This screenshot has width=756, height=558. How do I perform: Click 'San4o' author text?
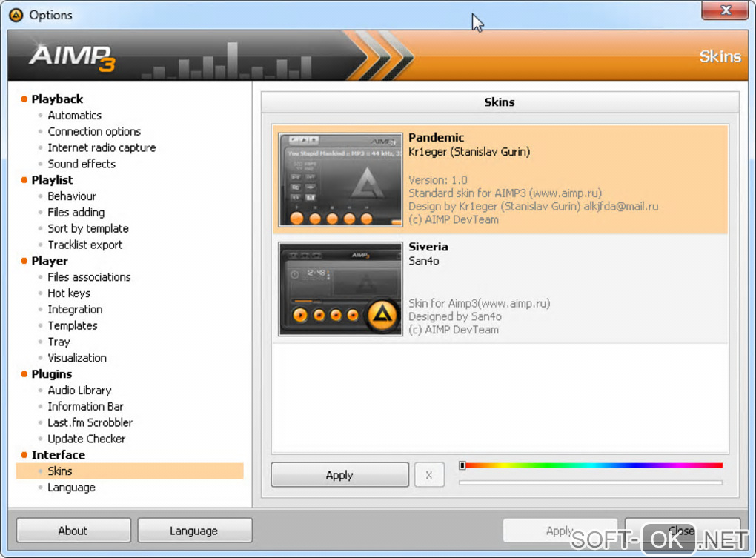[424, 261]
